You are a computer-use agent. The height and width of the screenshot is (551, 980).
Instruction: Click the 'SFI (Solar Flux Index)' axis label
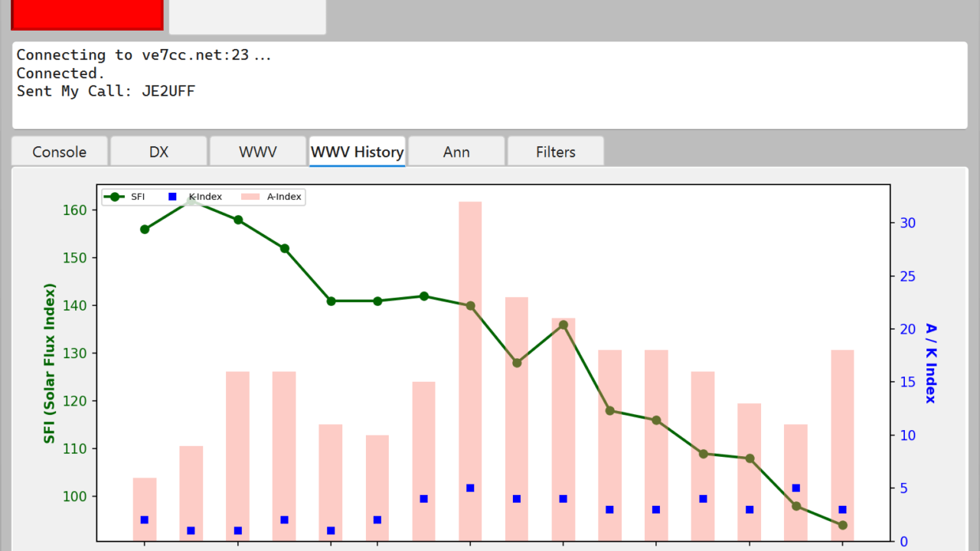(x=50, y=363)
